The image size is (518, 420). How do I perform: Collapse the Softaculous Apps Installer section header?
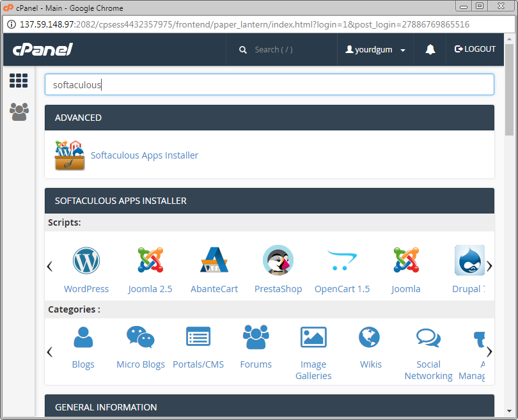coord(269,201)
